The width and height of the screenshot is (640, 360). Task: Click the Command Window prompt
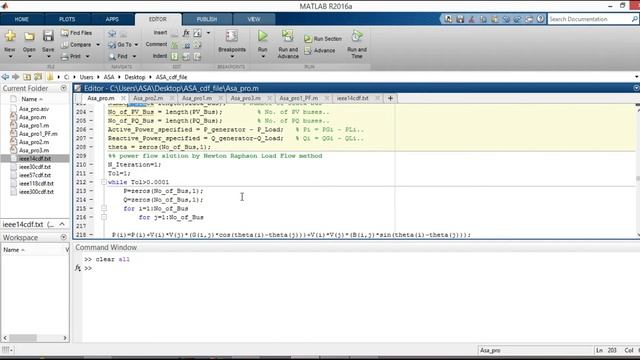[88, 268]
